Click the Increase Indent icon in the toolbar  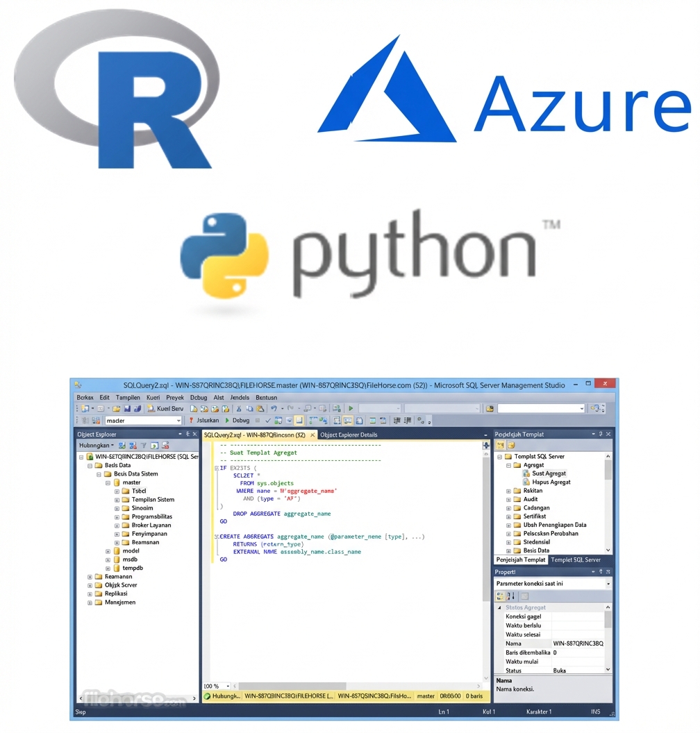pyautogui.click(x=407, y=420)
